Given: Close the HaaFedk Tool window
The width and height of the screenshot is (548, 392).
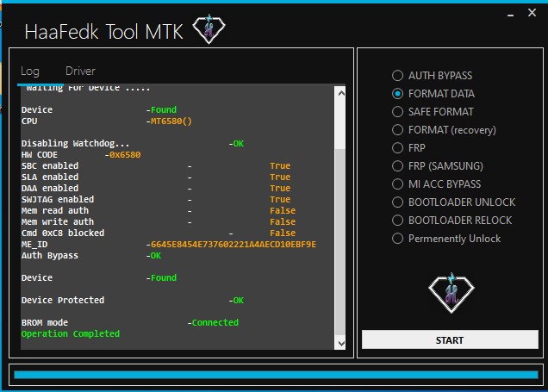Looking at the screenshot, I should 532,13.
